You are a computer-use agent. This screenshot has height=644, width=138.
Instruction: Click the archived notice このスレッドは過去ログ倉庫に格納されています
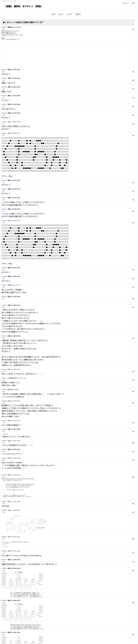pyautogui.click(x=24, y=23)
